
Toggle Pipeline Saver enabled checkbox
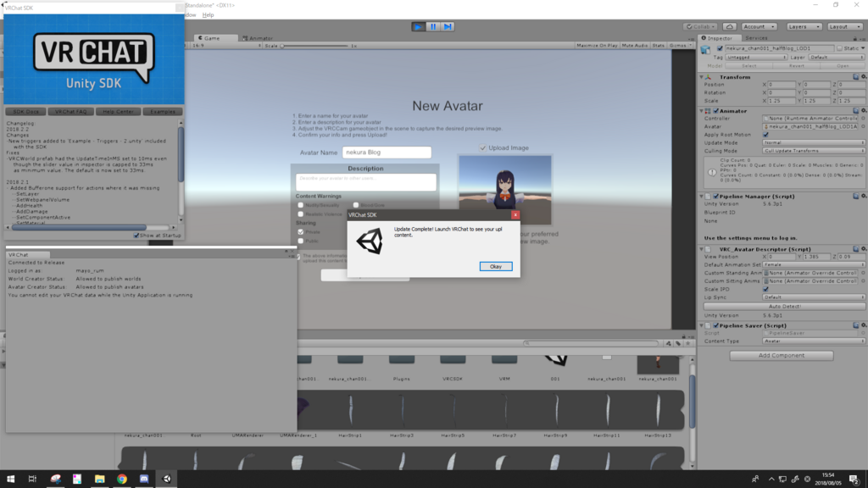click(x=715, y=325)
